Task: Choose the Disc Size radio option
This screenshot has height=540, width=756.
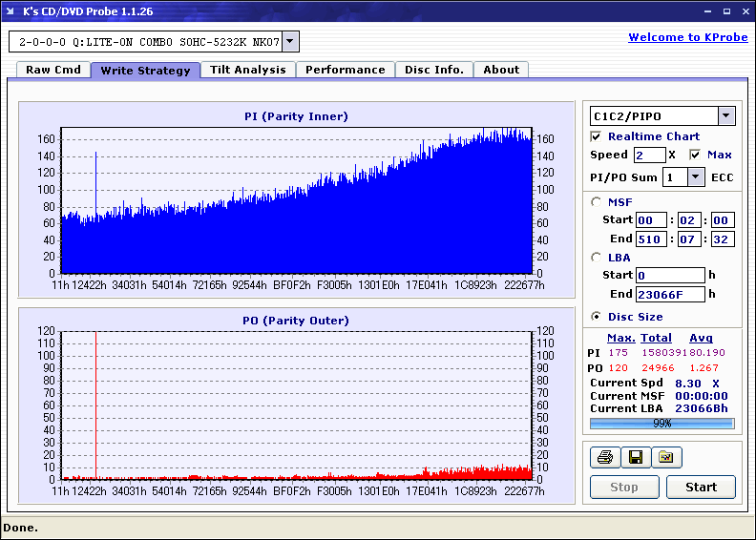Action: 597,317
